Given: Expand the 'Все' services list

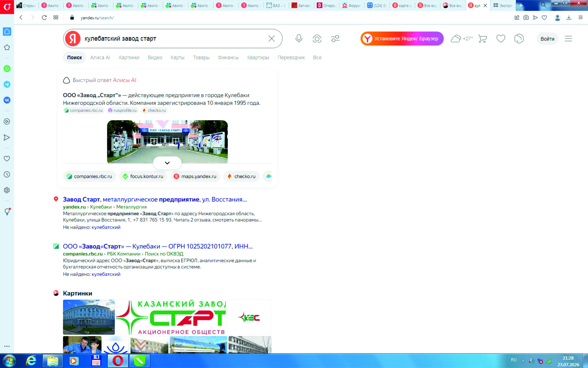Looking at the screenshot, I should (x=317, y=58).
